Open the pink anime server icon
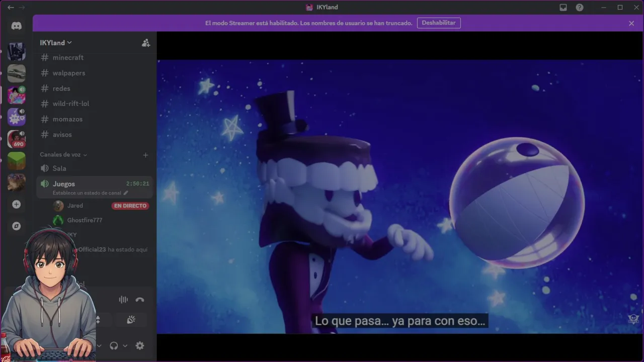The height and width of the screenshot is (362, 644). click(17, 95)
